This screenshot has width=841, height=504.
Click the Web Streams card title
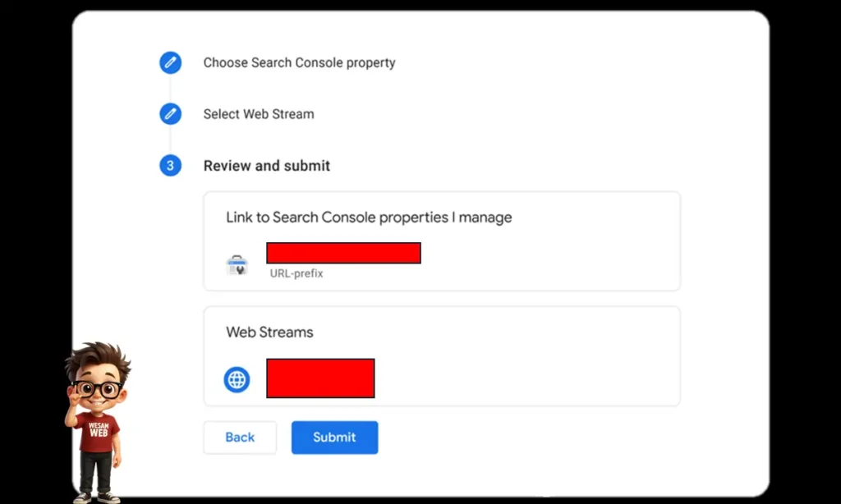[269, 332]
